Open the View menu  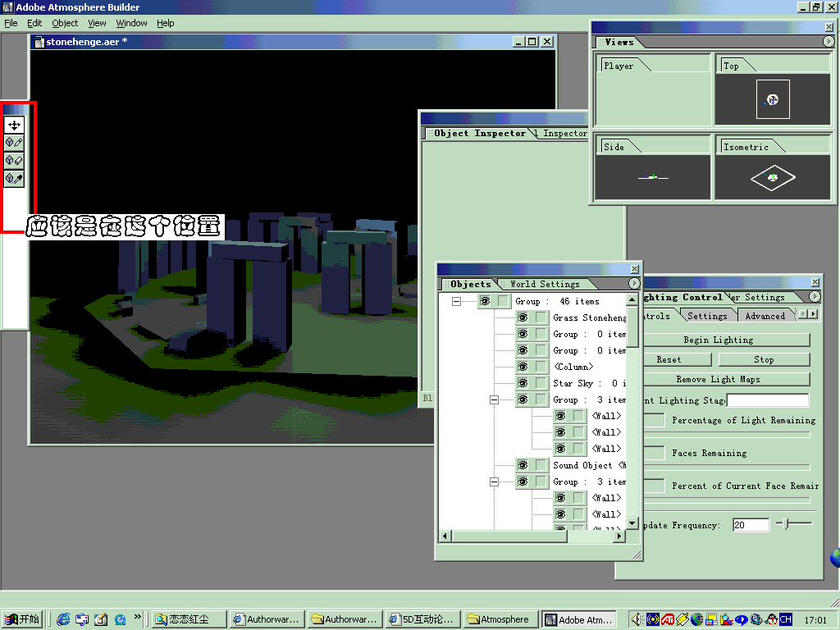(97, 23)
